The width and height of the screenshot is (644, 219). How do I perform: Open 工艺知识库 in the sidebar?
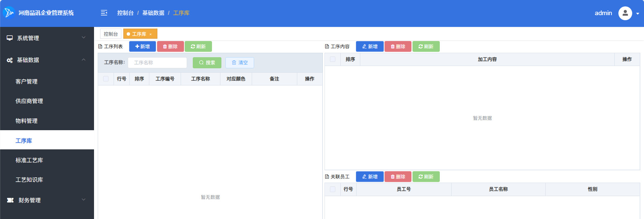[x=47, y=180]
